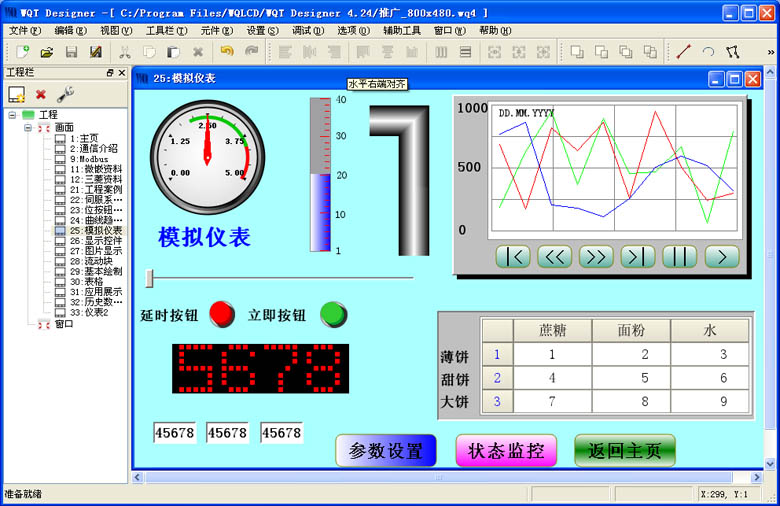Copy the selected element
The width and height of the screenshot is (780, 506).
[149, 52]
